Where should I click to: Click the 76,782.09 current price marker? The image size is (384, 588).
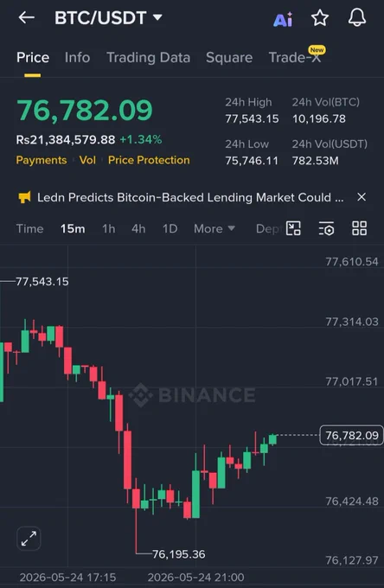[351, 435]
